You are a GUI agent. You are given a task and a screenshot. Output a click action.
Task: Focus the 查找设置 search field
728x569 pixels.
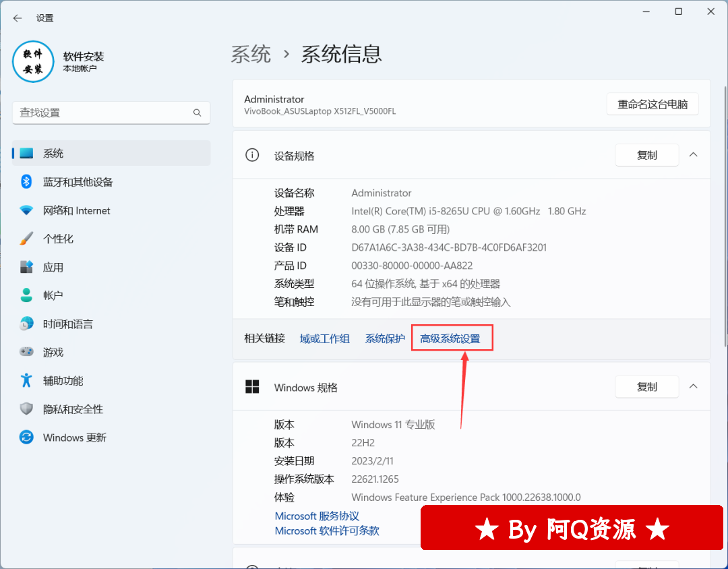pos(111,113)
